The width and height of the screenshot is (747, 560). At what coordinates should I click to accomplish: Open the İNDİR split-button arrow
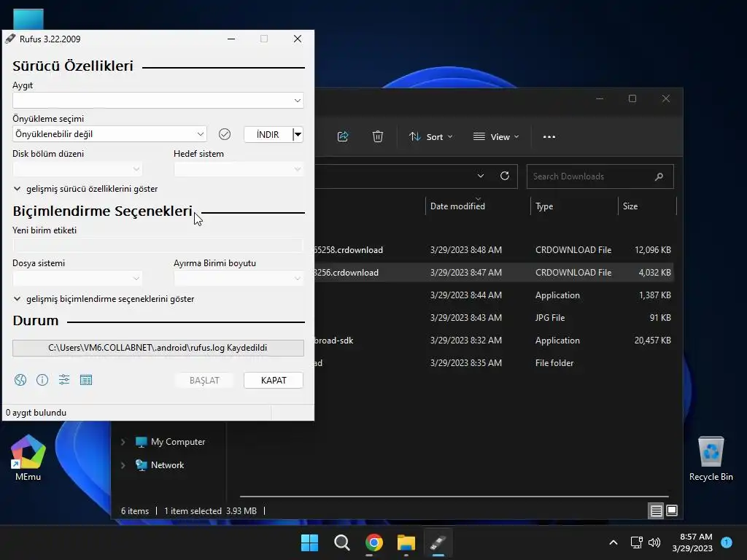pyautogui.click(x=298, y=134)
